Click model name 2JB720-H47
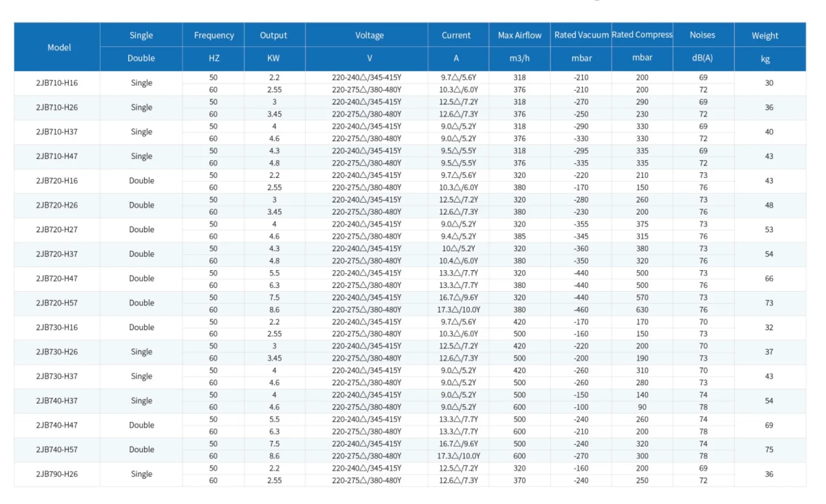The image size is (826, 504). 57,278
